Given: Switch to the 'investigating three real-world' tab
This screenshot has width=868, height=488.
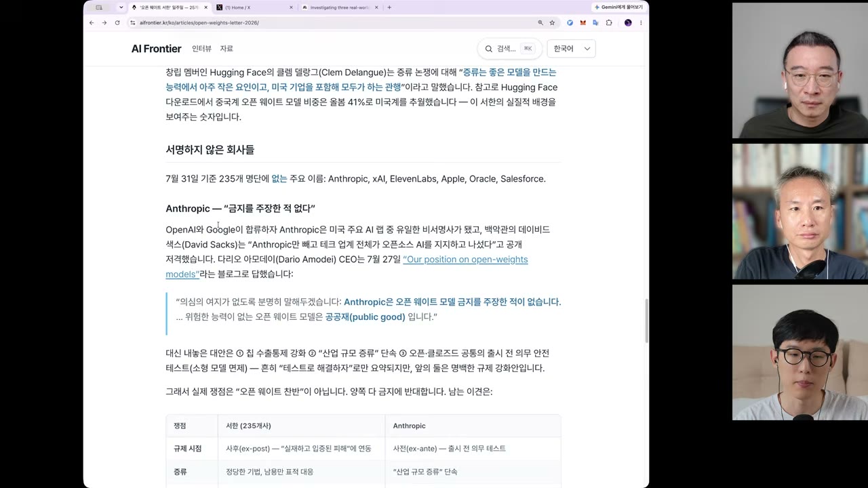Looking at the screenshot, I should point(340,7).
